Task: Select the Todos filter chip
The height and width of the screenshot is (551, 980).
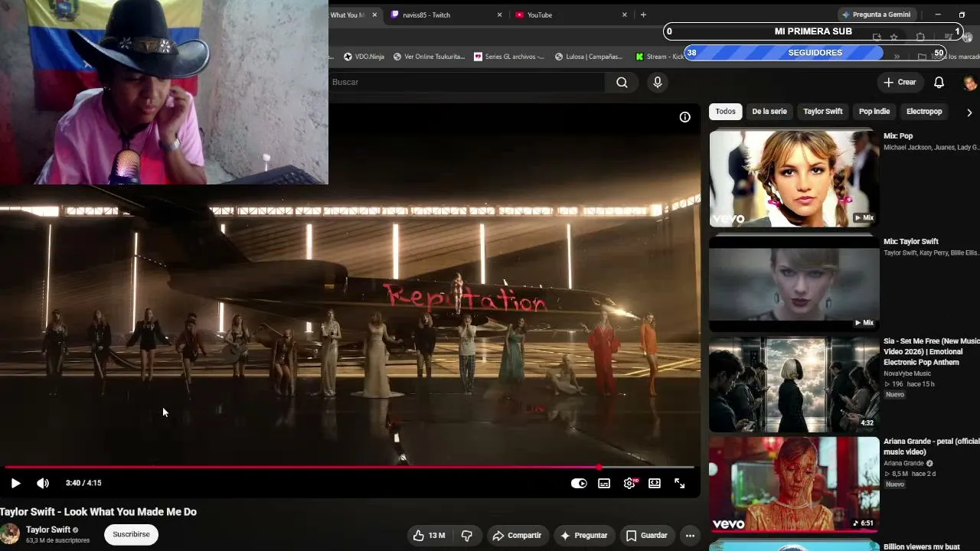Action: pos(725,112)
